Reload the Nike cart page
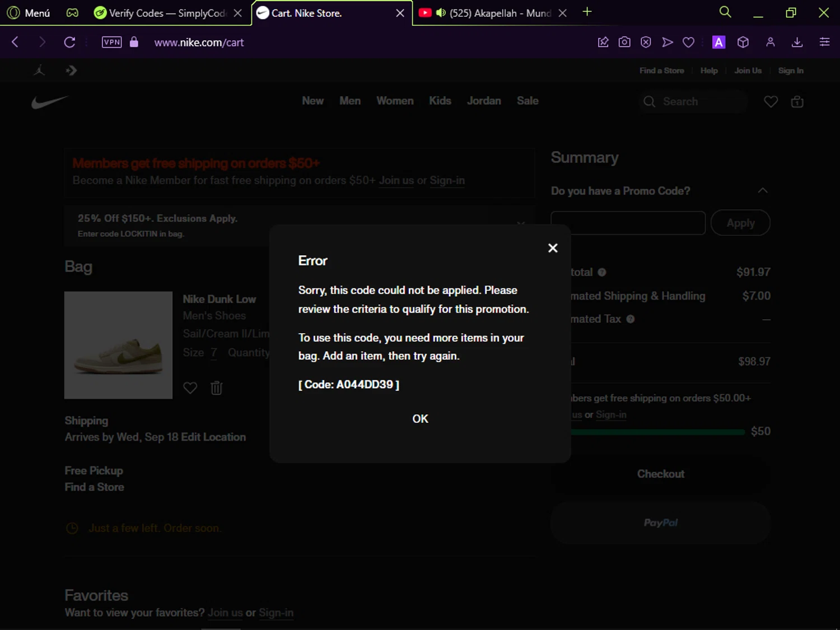The width and height of the screenshot is (840, 630). [69, 42]
